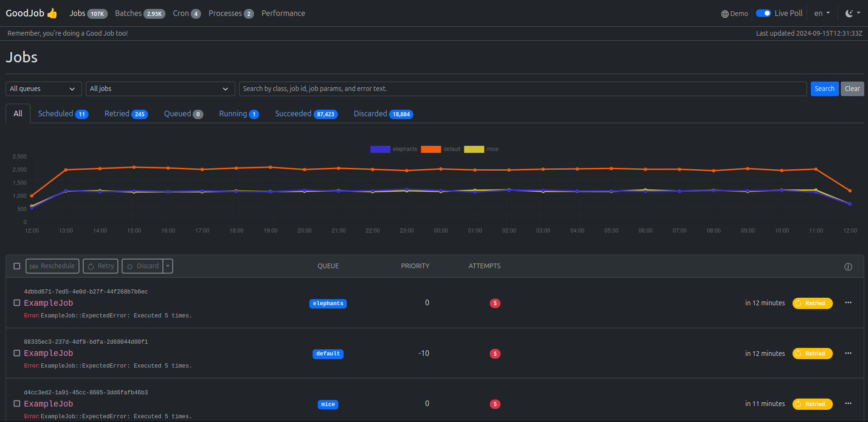Click the Retried badge on the elephants job

(x=812, y=303)
